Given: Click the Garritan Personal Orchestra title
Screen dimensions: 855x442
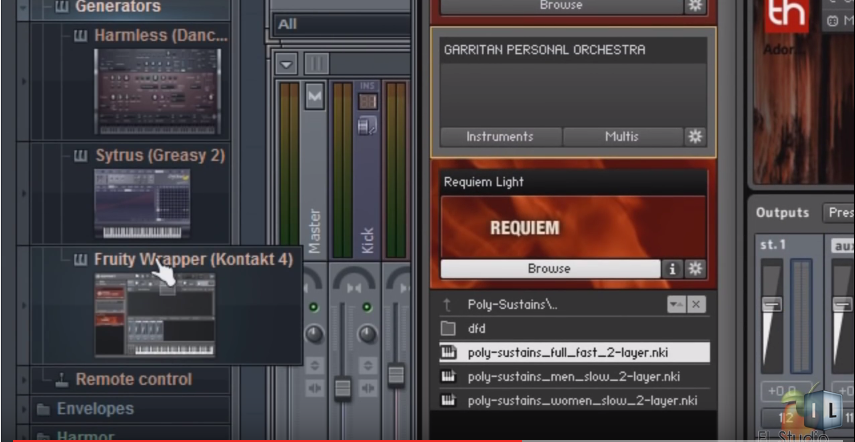Looking at the screenshot, I should [544, 50].
